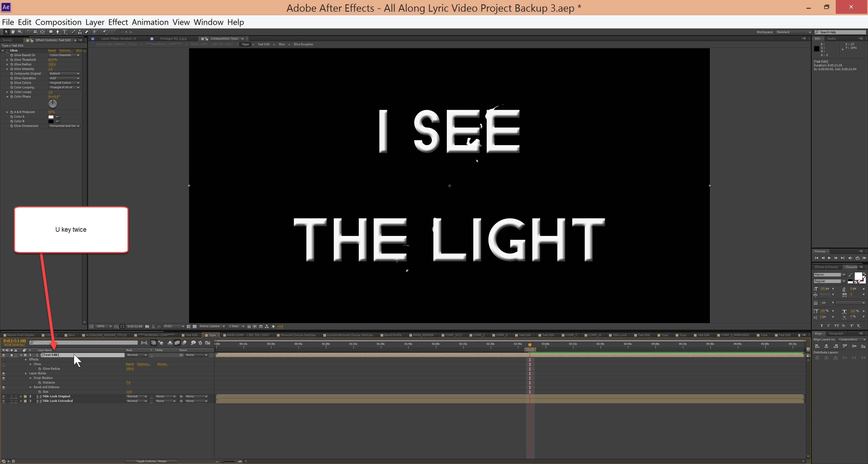Open the Composition menu
This screenshot has width=868, height=464.
coord(58,22)
